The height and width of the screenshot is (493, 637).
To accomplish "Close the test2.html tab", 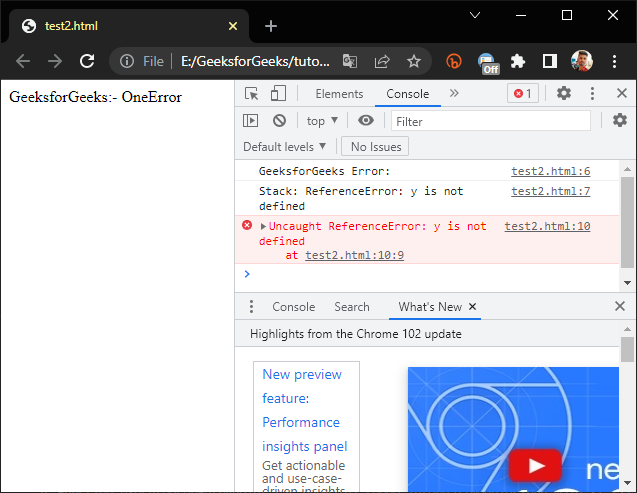I will coord(233,26).
